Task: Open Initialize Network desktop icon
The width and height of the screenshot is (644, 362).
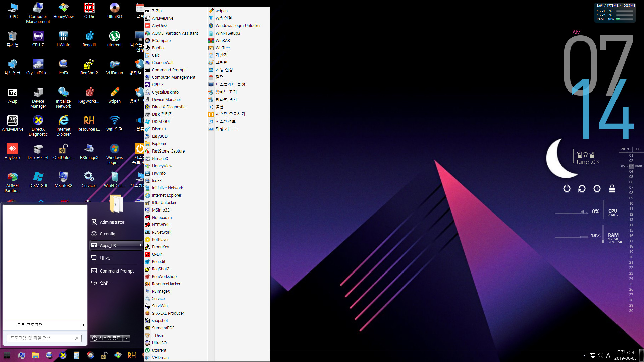Action: click(x=63, y=98)
